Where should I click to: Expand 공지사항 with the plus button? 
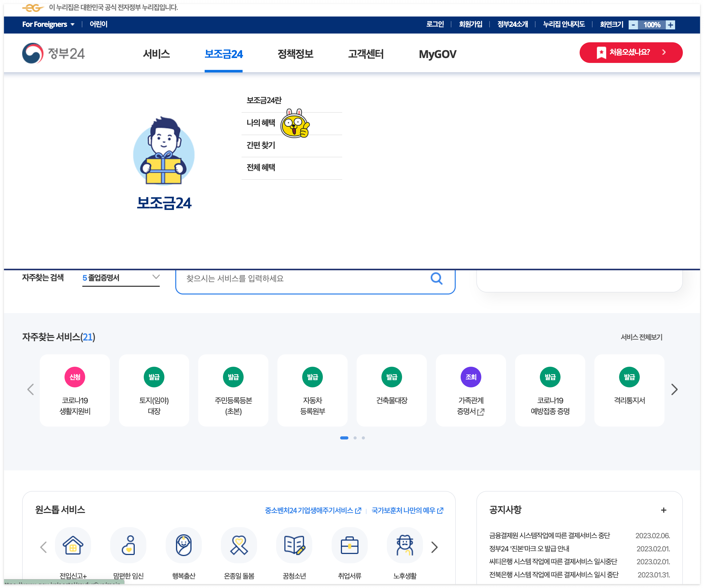click(663, 510)
